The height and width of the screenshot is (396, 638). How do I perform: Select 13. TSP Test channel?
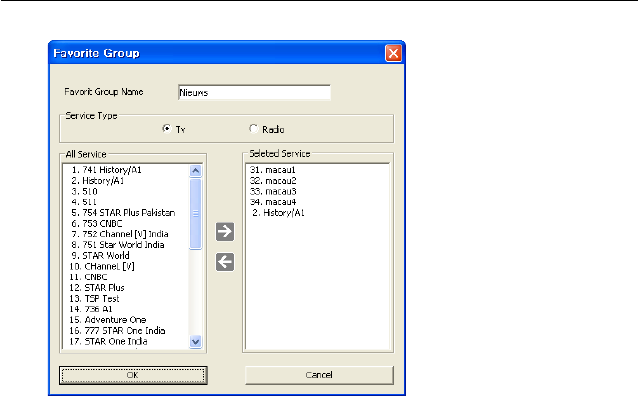[x=94, y=298]
